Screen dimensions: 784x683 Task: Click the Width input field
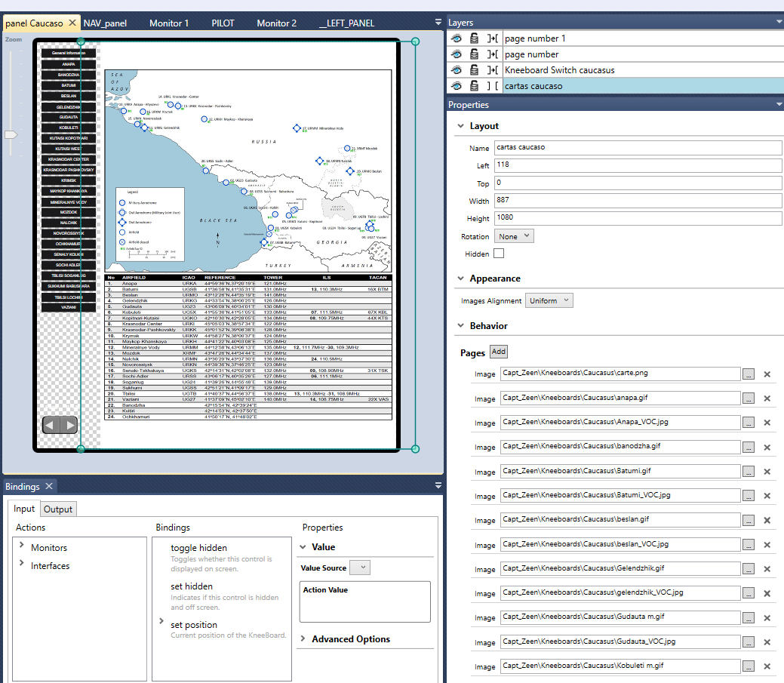tap(638, 201)
